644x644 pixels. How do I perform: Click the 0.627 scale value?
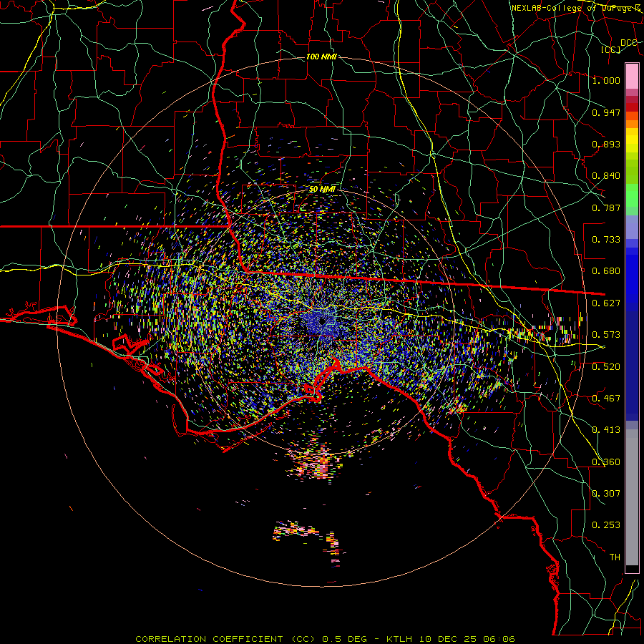[x=606, y=303]
